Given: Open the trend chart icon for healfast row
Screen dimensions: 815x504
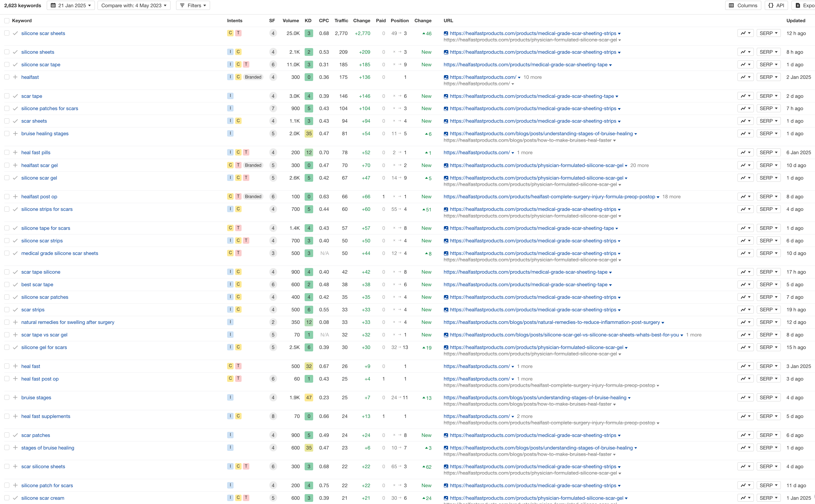Looking at the screenshot, I should [x=745, y=77].
